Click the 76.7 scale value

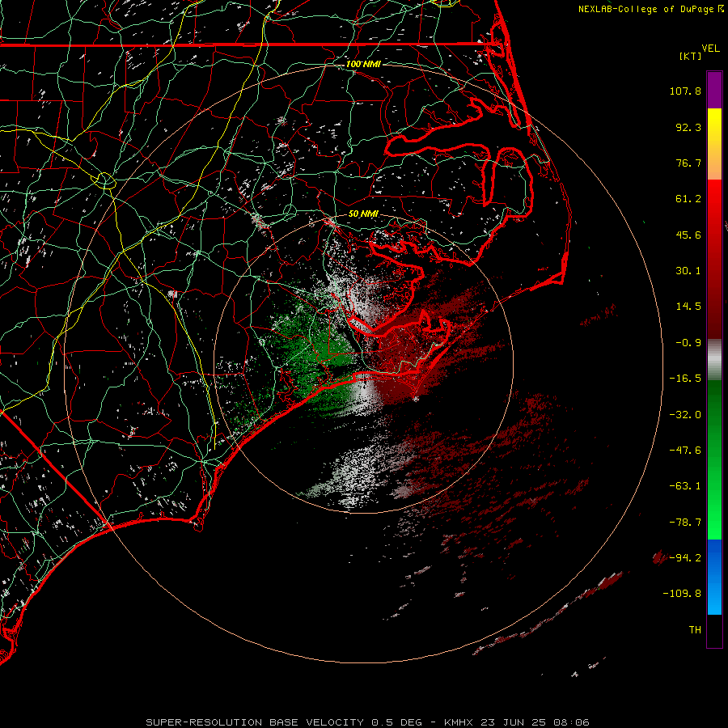688,163
